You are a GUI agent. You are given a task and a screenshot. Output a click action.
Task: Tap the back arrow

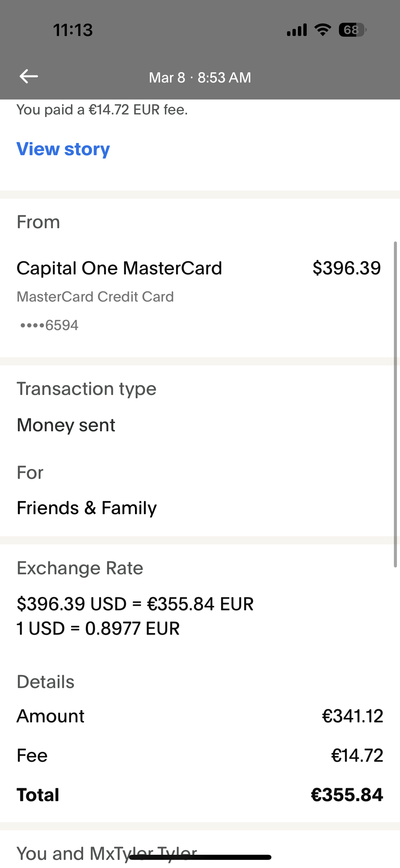tap(29, 76)
